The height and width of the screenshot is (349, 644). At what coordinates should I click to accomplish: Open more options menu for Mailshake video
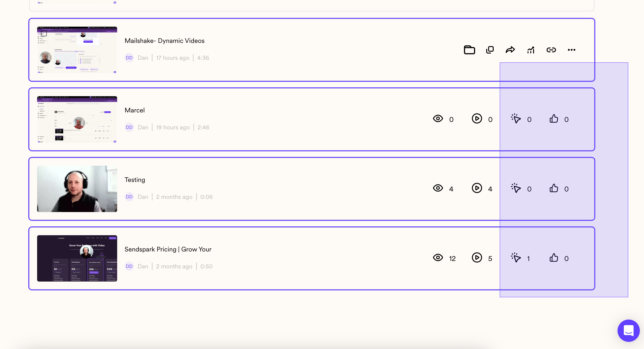tap(571, 50)
